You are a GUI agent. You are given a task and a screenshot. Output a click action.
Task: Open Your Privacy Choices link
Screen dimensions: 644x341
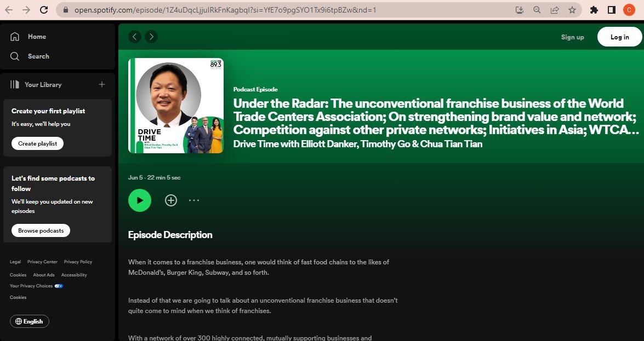[36, 286]
